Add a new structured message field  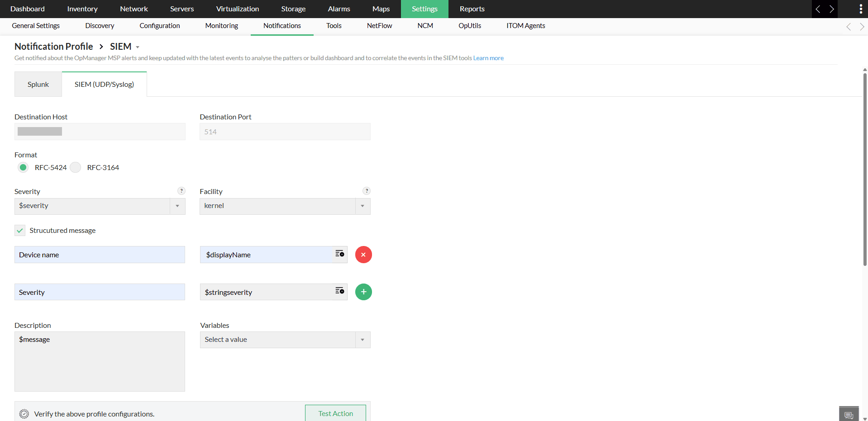(x=363, y=292)
